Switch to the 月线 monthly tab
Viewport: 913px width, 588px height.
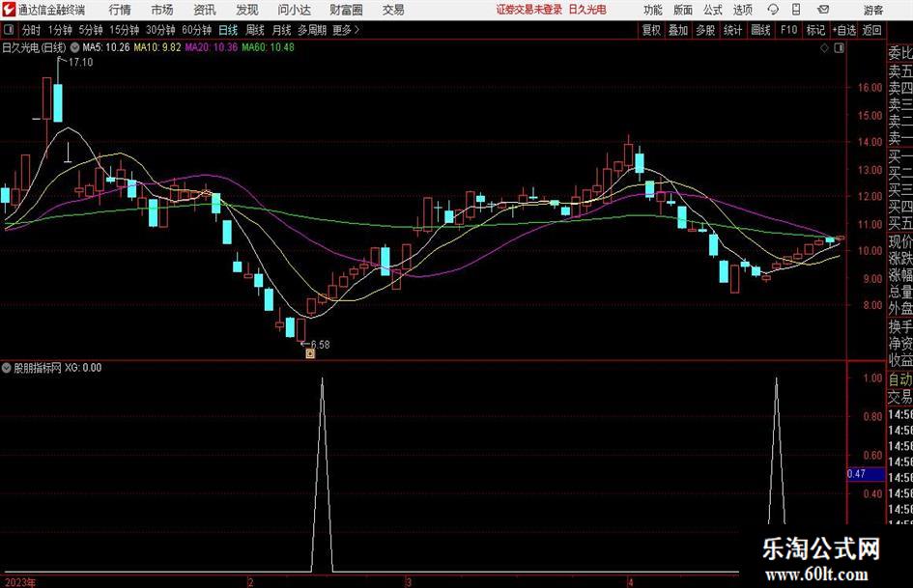[x=281, y=30]
